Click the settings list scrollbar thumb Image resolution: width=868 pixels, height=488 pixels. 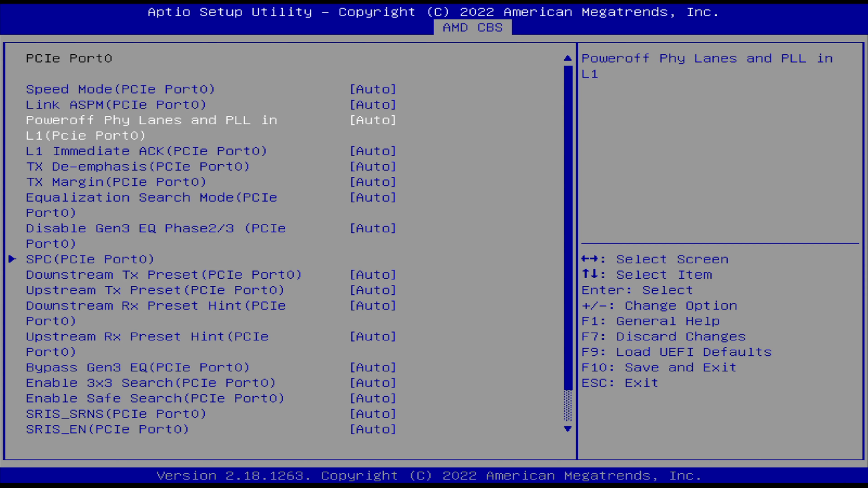click(x=568, y=228)
